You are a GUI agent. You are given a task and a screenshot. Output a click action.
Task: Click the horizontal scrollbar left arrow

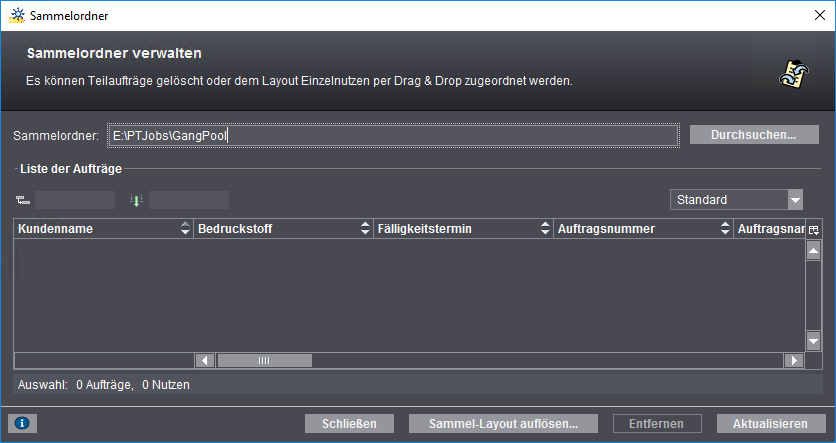pos(205,360)
